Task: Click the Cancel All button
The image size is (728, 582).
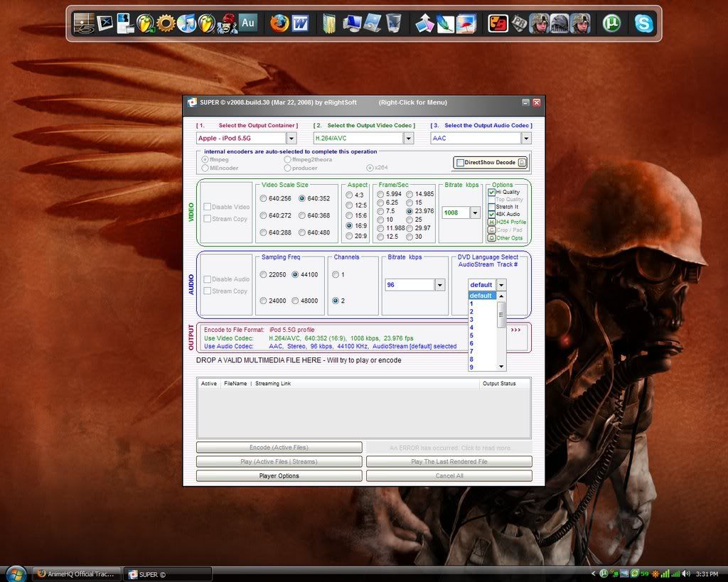Action: pos(449,475)
